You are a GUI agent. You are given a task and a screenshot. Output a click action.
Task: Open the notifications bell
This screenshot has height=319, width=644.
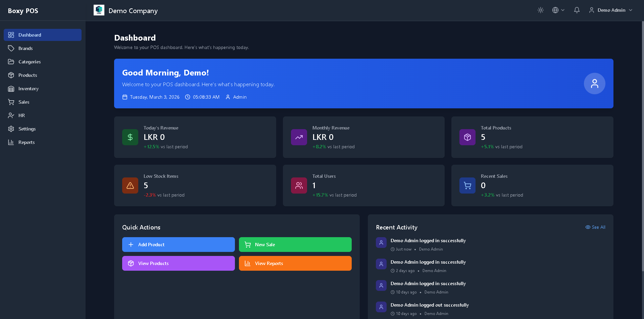pos(577,10)
